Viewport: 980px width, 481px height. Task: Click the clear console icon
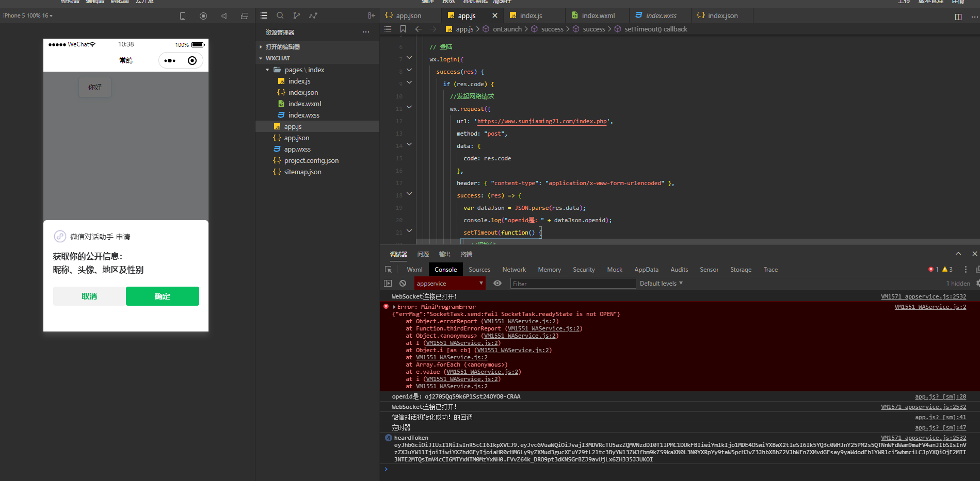(x=403, y=284)
